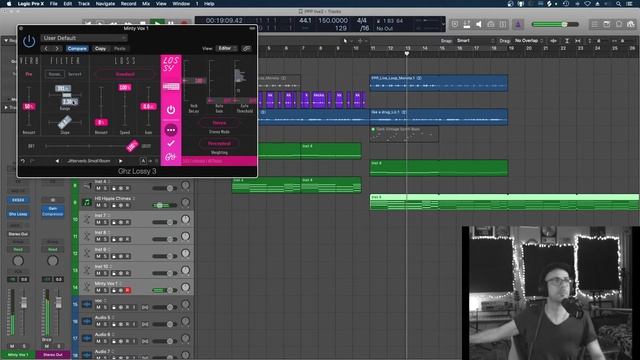Image resolution: width=640 pixels, height=360 pixels.
Task: Toggle the Verb Pre setting
Action: click(29, 74)
